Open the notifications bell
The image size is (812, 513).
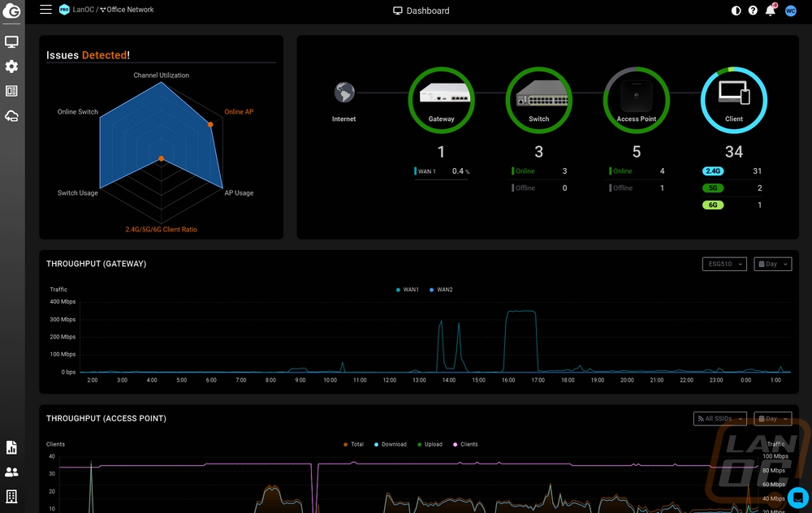point(771,11)
